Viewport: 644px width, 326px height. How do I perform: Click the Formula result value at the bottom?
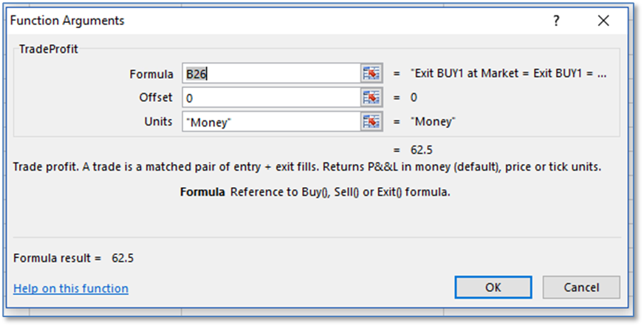click(x=123, y=258)
